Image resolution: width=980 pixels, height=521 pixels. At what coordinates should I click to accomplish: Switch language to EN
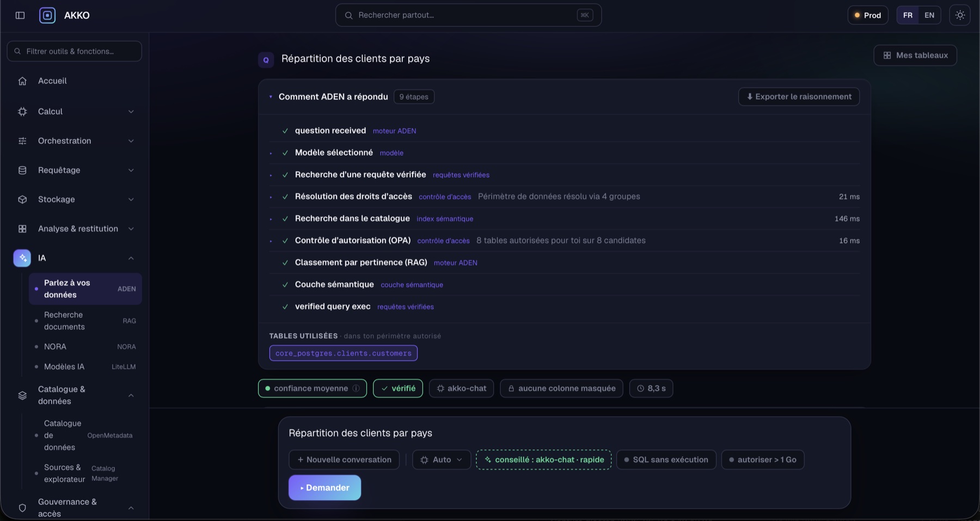click(x=929, y=15)
